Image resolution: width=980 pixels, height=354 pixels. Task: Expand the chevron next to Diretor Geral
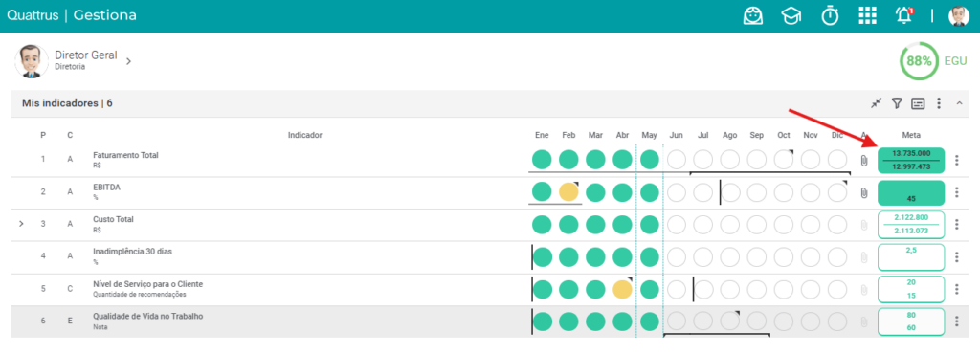[128, 61]
